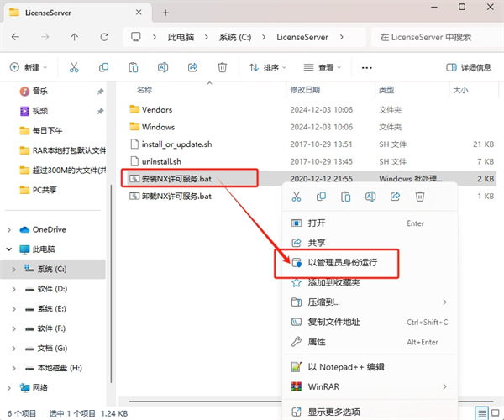Click the Cut scissors icon in toolbar
Screen dimensions: 504x420
[x=74, y=67]
